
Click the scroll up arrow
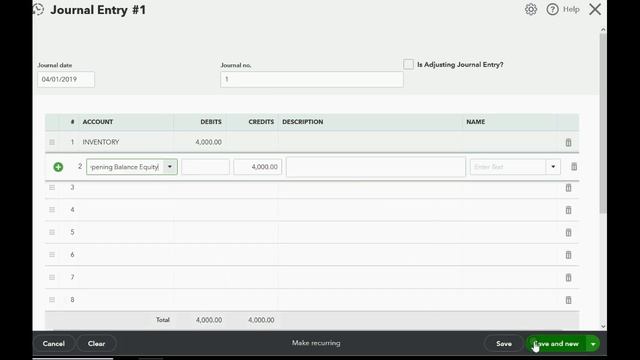point(603,30)
